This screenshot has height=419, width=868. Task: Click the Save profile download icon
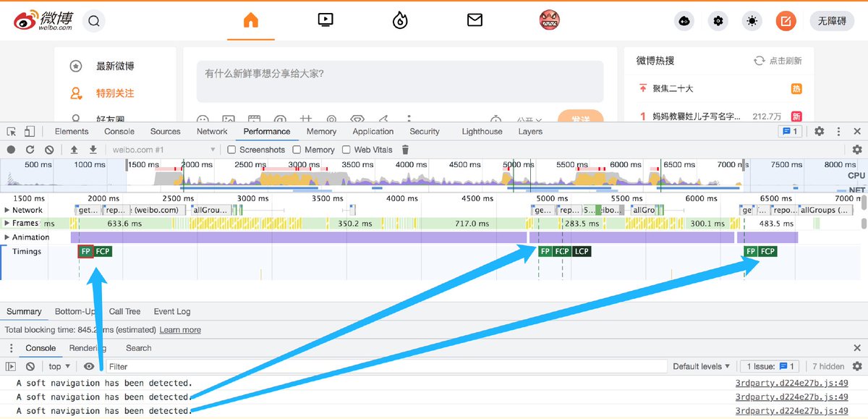(x=93, y=150)
